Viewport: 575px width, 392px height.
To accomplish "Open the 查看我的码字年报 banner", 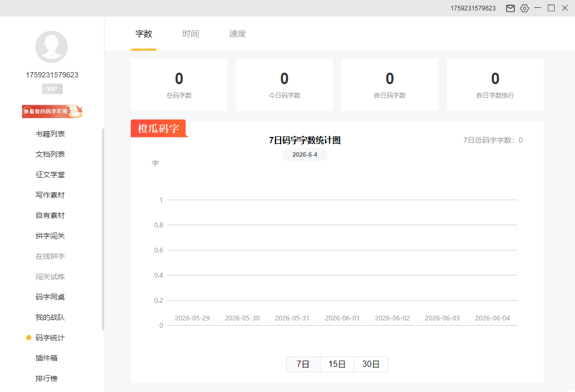I will (52, 111).
